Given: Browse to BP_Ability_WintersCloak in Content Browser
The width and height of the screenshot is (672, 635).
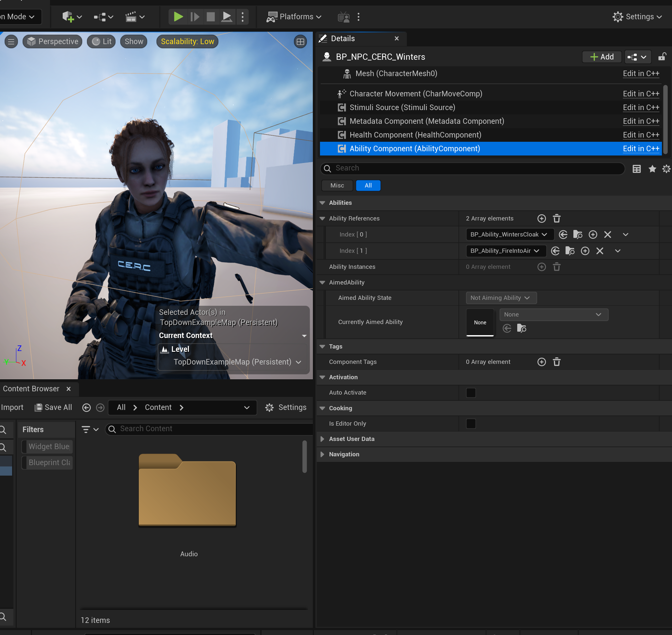Looking at the screenshot, I should [x=578, y=234].
